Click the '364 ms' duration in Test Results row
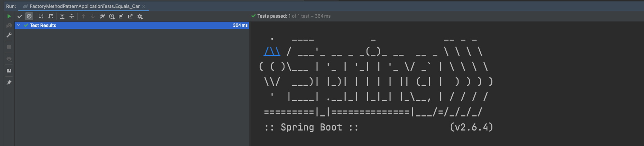 pos(240,25)
